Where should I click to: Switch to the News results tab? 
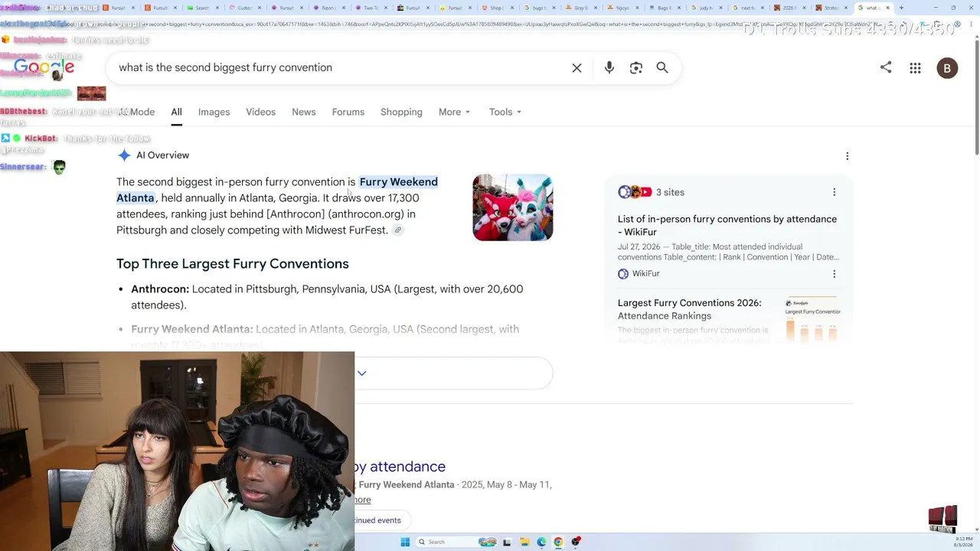click(x=303, y=112)
